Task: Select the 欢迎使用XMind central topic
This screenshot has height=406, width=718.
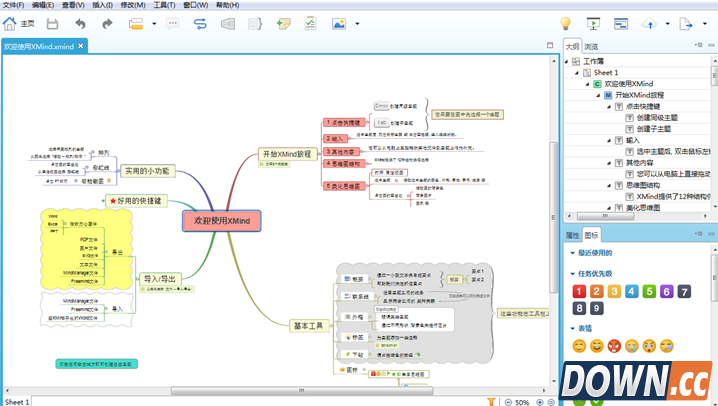Action: (x=222, y=220)
